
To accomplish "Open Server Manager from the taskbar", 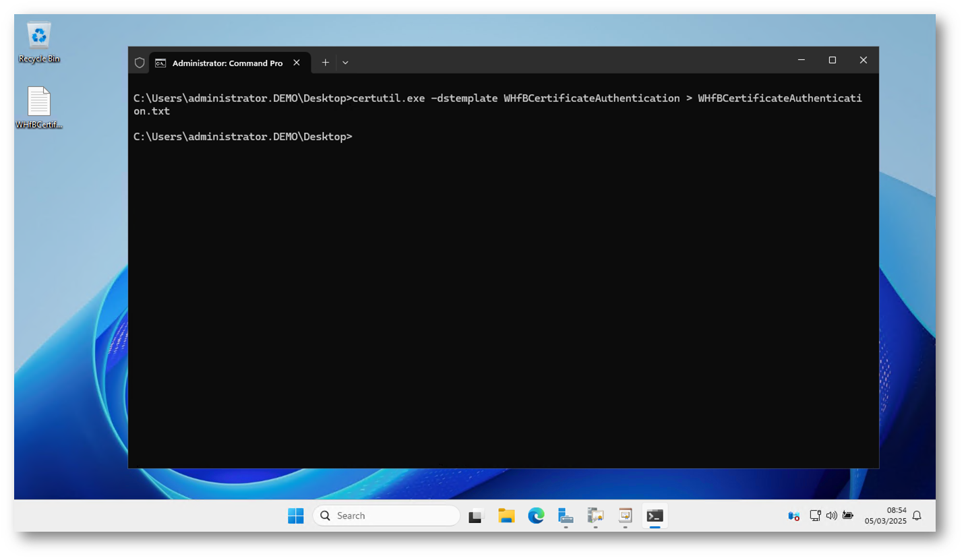I will [566, 516].
